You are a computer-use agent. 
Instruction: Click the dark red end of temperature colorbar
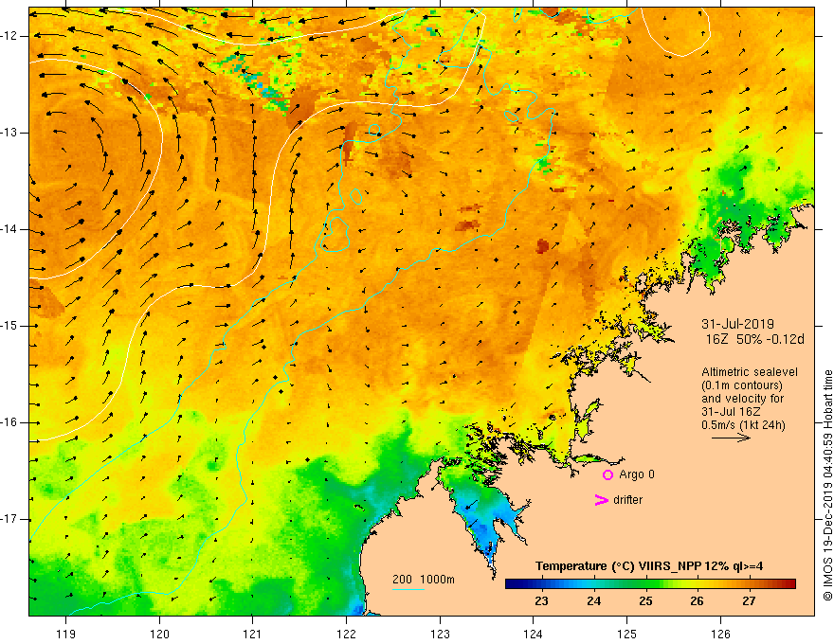pos(791,584)
